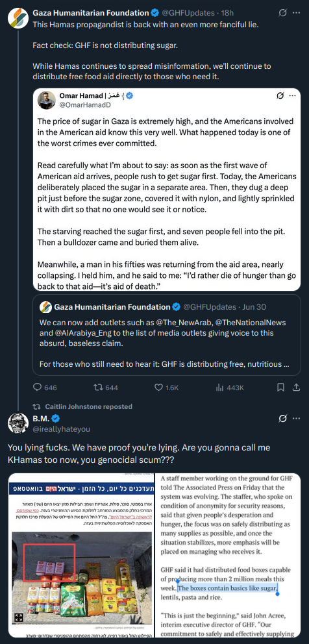Open @TheNationalNews mention link
Image resolution: width=309 pixels, height=644 pixels.
click(x=254, y=323)
